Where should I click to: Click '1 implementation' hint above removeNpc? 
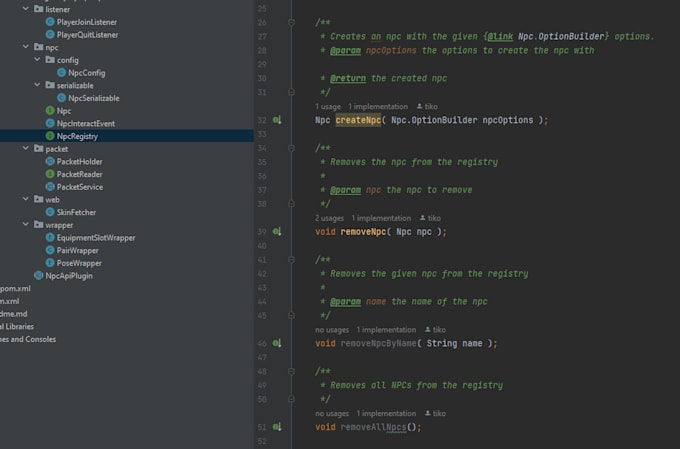point(381,218)
